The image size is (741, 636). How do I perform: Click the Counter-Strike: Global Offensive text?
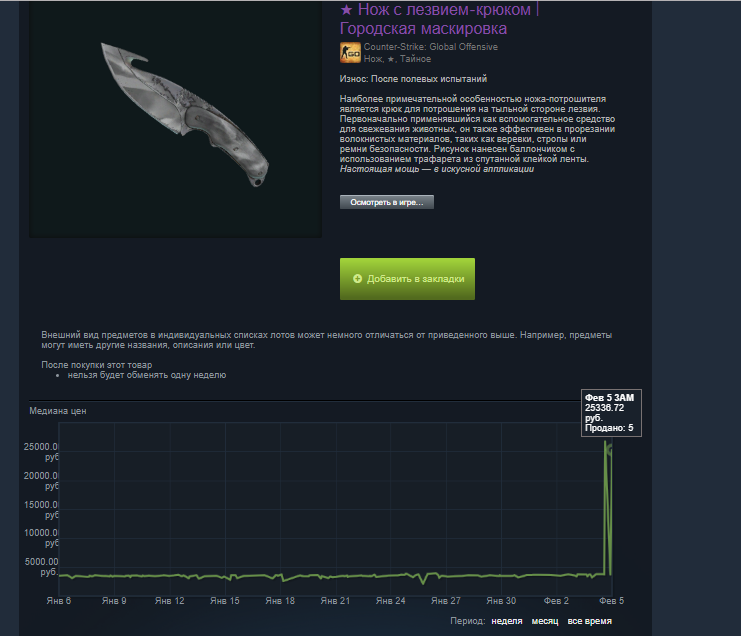431,47
